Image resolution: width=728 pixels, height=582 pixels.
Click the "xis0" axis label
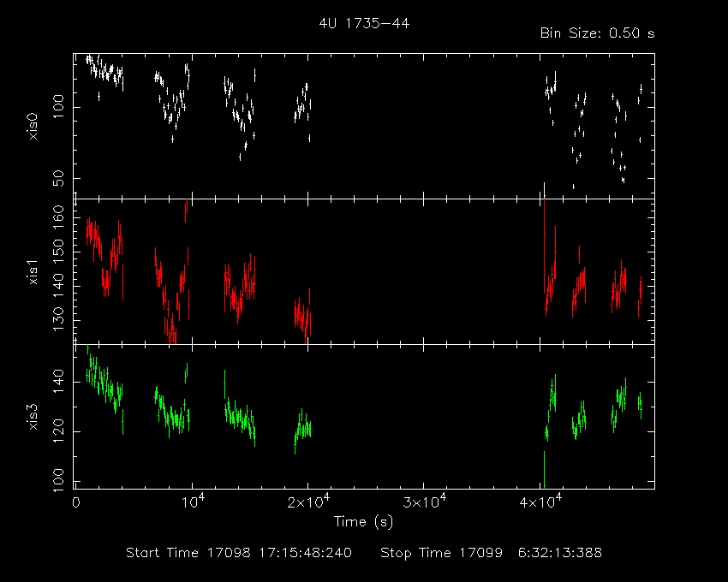33,127
